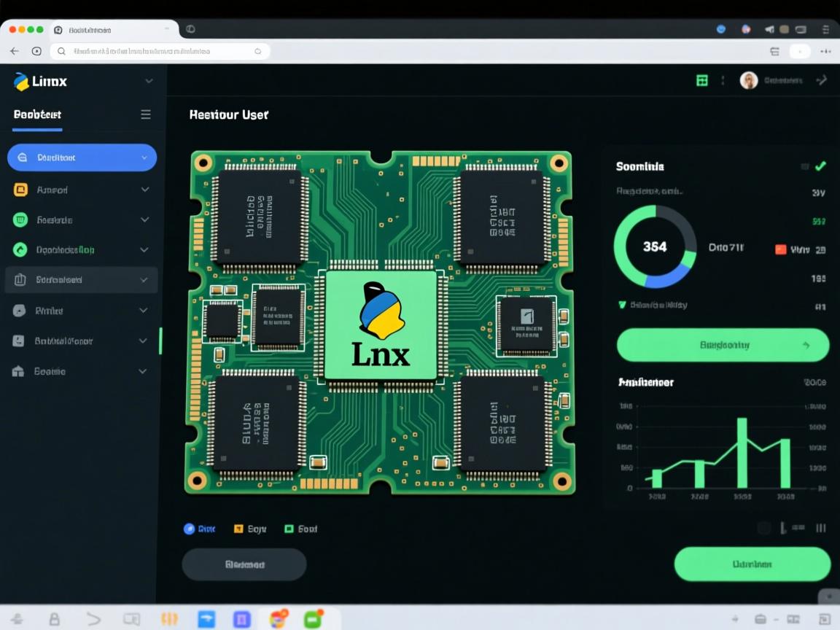Screen dimensions: 840x630
Task: Toggle the blue dot legend below the board image
Action: tap(188, 528)
